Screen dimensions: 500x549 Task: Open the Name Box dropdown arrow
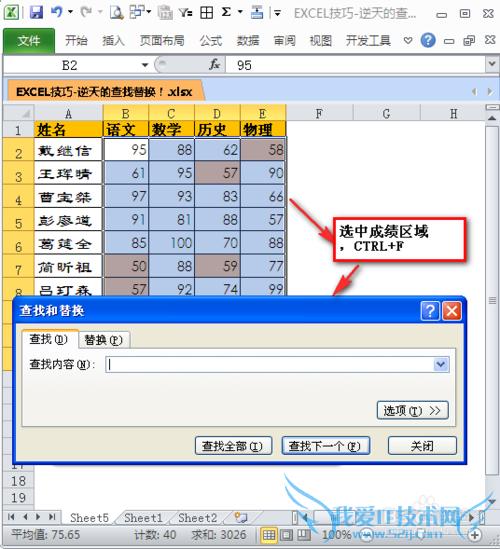145,65
